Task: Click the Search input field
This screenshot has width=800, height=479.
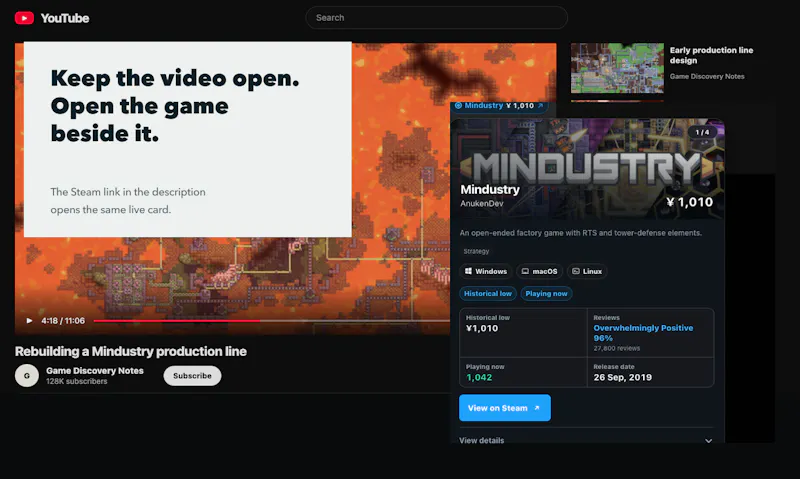Action: tap(436, 17)
